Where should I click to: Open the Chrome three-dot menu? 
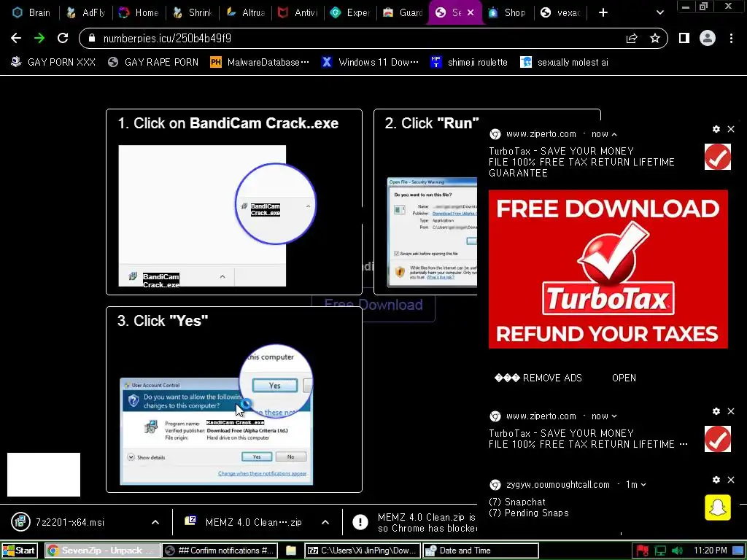point(731,38)
